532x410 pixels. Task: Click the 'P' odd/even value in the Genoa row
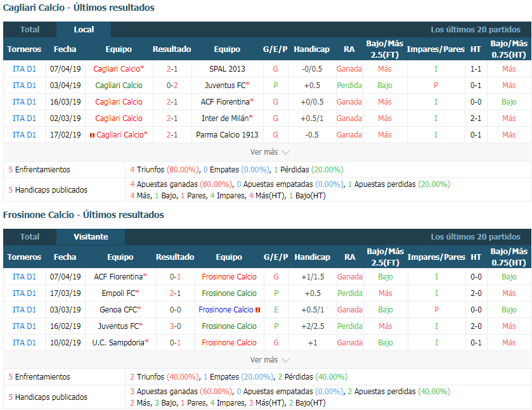pyautogui.click(x=436, y=310)
